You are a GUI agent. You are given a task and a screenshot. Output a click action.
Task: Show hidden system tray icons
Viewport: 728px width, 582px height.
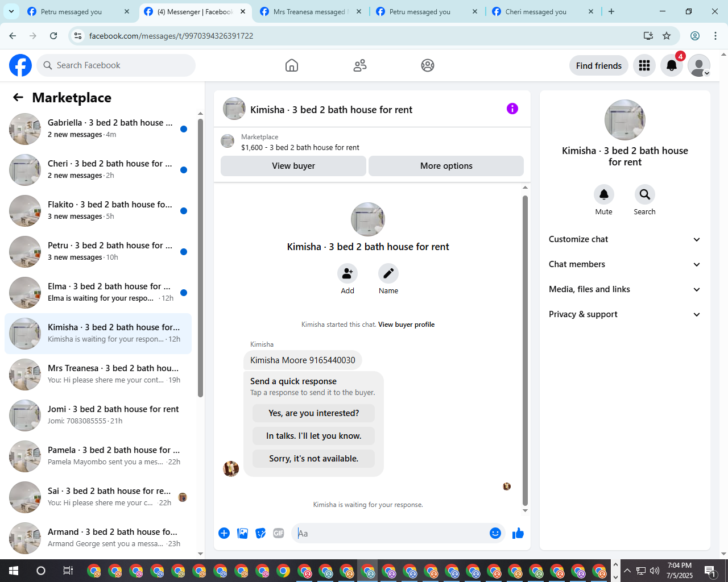627,571
